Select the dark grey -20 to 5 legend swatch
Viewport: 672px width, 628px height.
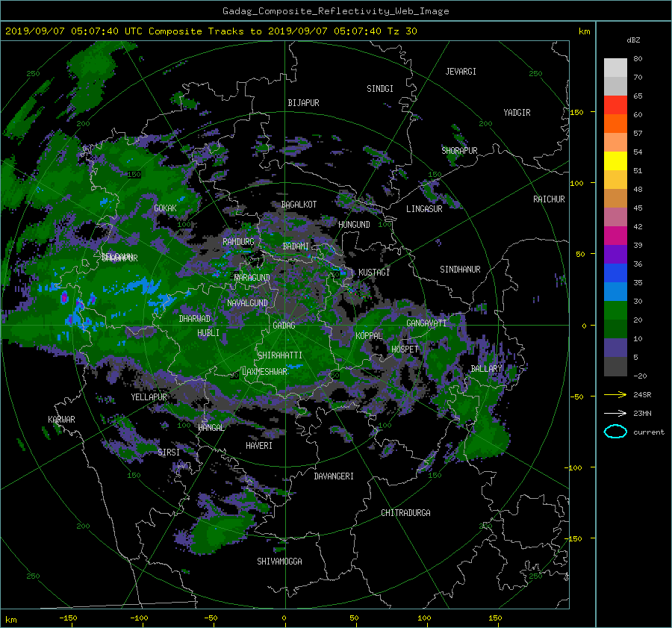click(x=615, y=367)
